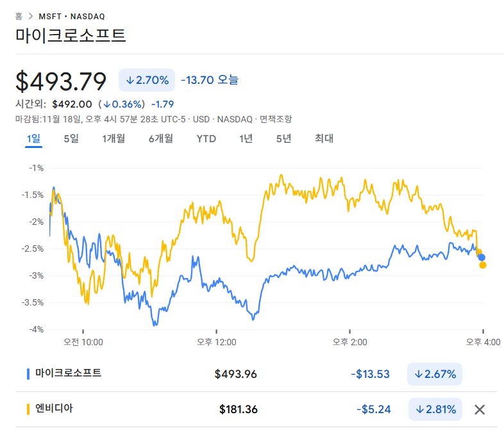This screenshot has height=433, width=504.
Task: Click the Microsoft row 2.67% change badge
Action: coord(435,374)
